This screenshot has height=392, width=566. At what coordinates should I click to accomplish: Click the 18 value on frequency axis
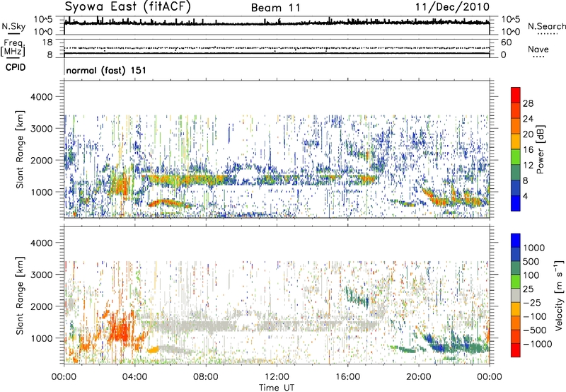47,42
